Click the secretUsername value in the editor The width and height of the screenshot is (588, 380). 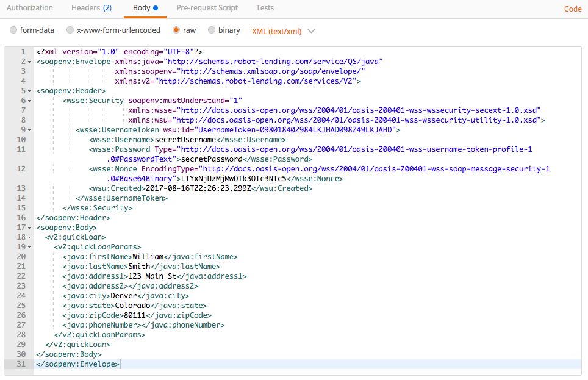click(185, 140)
